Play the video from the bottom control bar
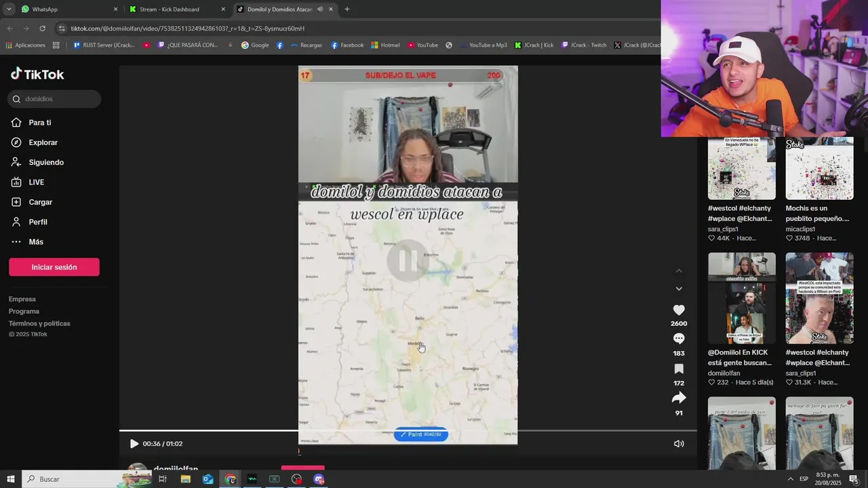 click(x=134, y=444)
